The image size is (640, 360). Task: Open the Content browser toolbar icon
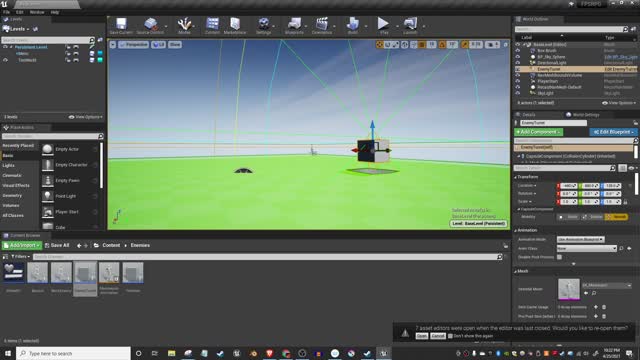click(212, 24)
